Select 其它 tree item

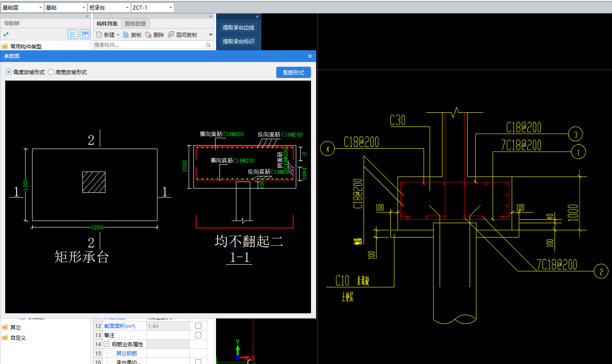[x=16, y=327]
